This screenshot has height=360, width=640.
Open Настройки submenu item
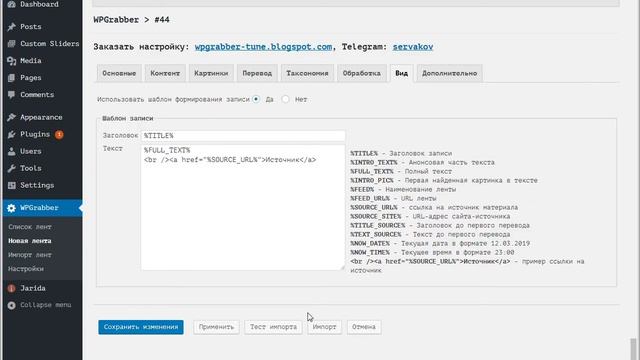[x=26, y=269]
